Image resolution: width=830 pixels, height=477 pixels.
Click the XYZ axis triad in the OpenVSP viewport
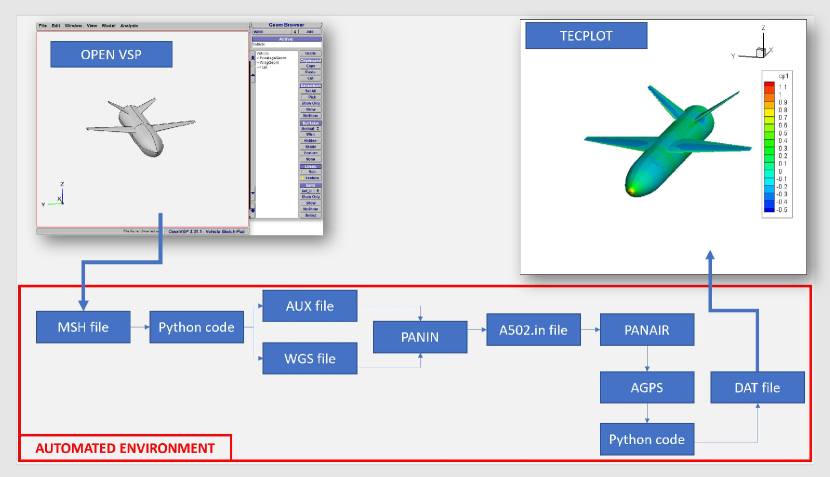tap(54, 194)
